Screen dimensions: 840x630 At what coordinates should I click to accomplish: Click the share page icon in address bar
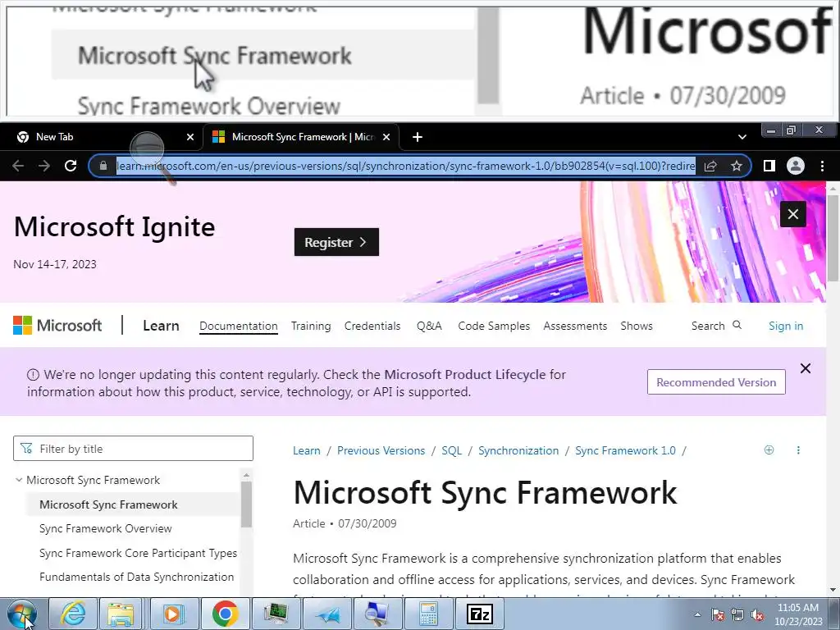click(x=710, y=166)
